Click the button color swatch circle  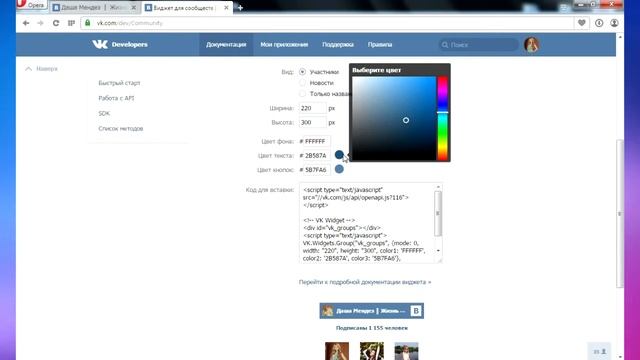click(x=339, y=169)
